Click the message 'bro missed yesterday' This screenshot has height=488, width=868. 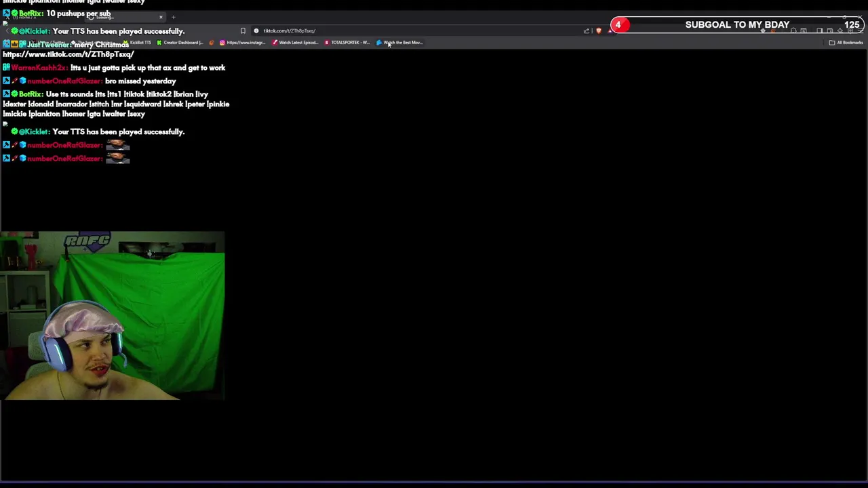point(140,81)
